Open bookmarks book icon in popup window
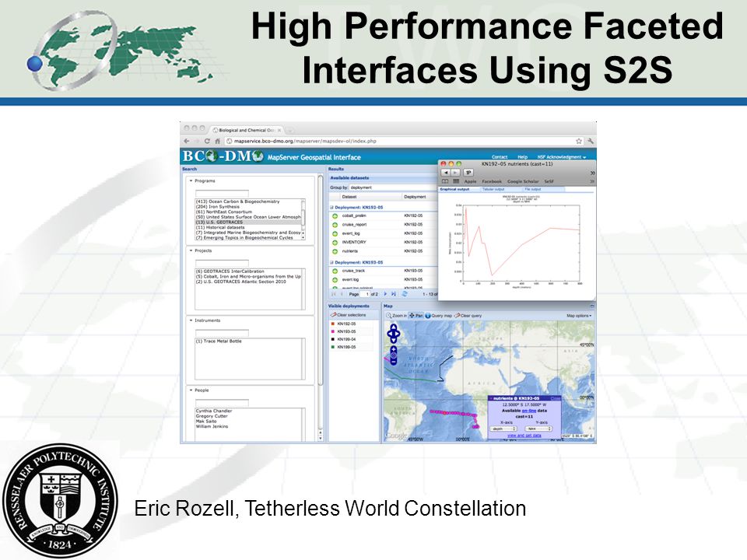Image resolution: width=747 pixels, height=560 pixels. pyautogui.click(x=445, y=181)
